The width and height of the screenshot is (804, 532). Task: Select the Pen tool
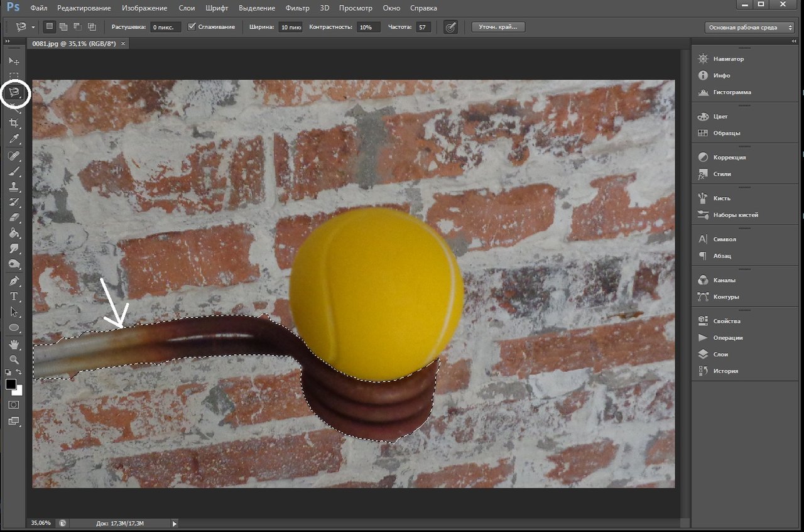pos(14,281)
